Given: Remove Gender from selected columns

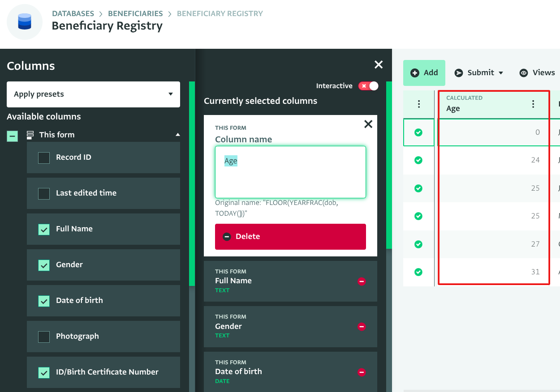Looking at the screenshot, I should point(362,327).
